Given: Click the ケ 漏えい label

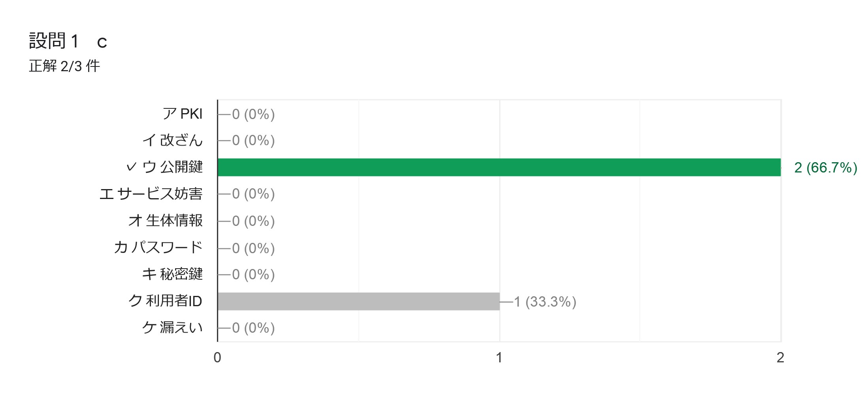Looking at the screenshot, I should 173,328.
